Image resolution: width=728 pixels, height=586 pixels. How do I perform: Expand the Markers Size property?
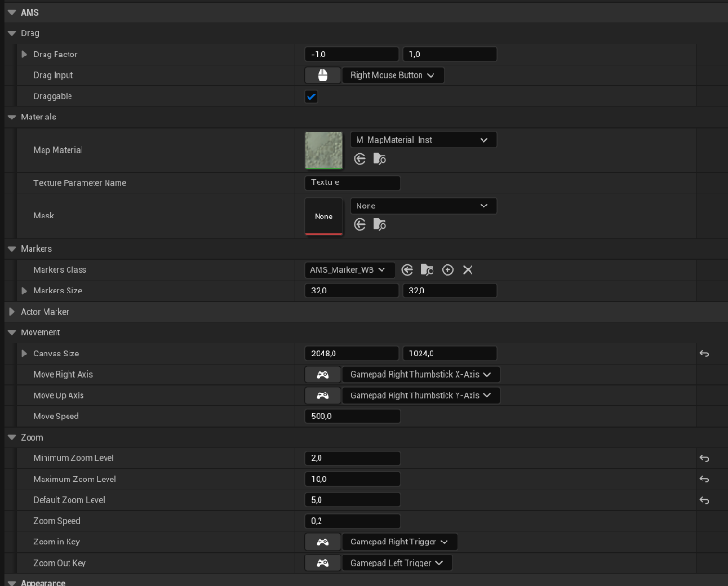tap(24, 291)
